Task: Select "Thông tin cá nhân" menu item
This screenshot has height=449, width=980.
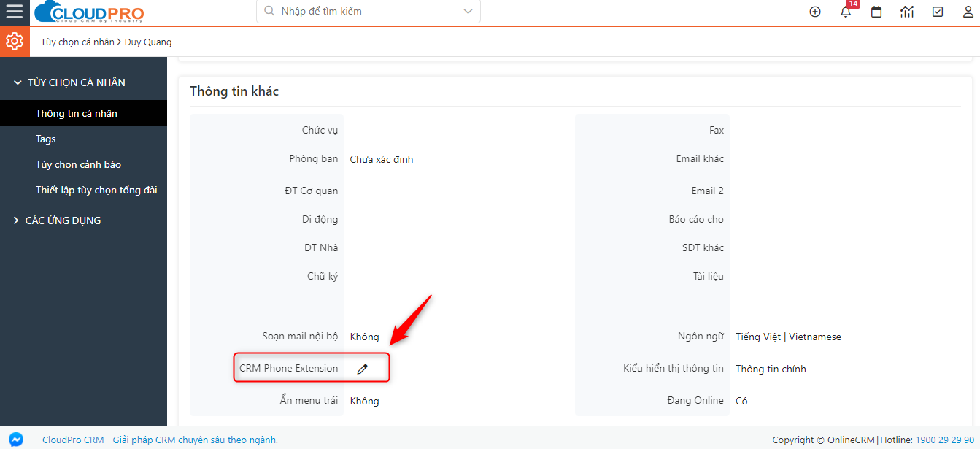Action: click(83, 113)
